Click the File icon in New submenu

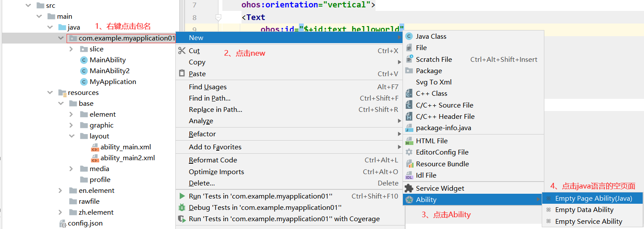[x=409, y=48]
